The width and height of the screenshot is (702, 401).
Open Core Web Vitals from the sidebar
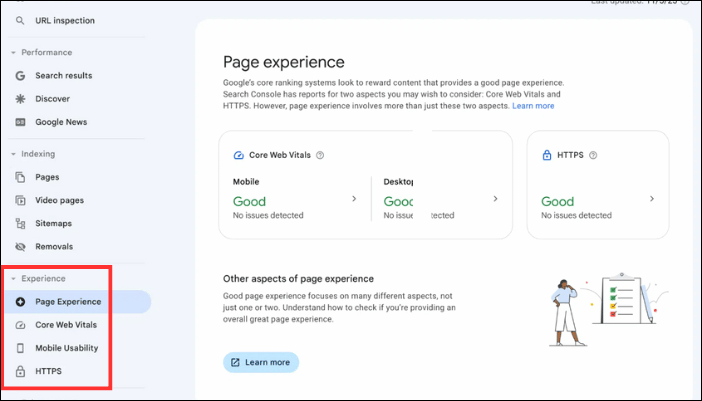click(66, 325)
